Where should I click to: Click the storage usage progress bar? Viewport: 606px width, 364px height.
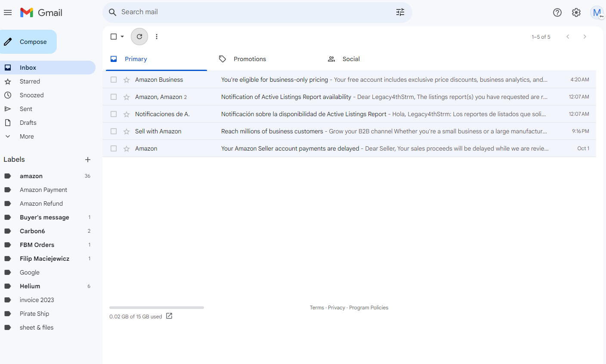pos(157,308)
